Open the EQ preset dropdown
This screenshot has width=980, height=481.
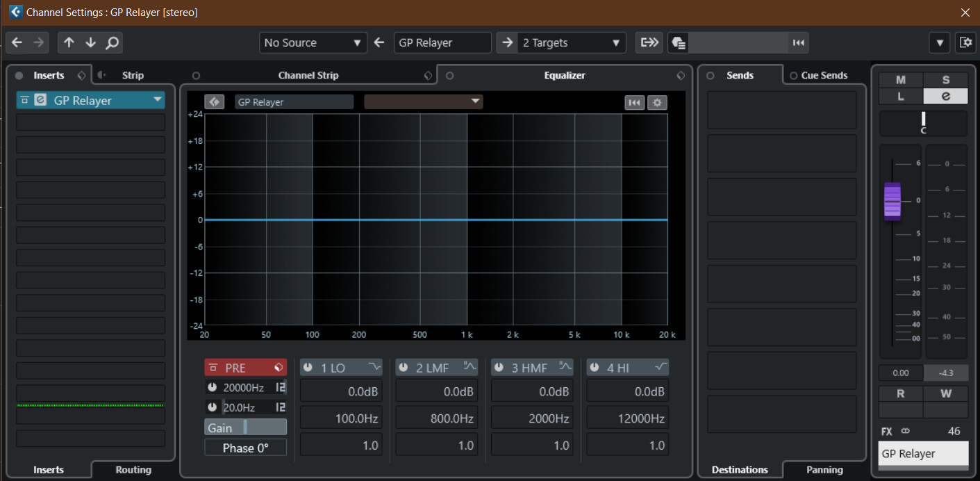[x=423, y=102]
